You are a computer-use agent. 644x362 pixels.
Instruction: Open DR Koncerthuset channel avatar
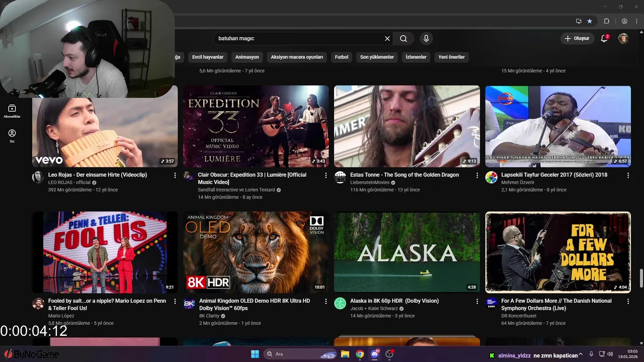[491, 303]
